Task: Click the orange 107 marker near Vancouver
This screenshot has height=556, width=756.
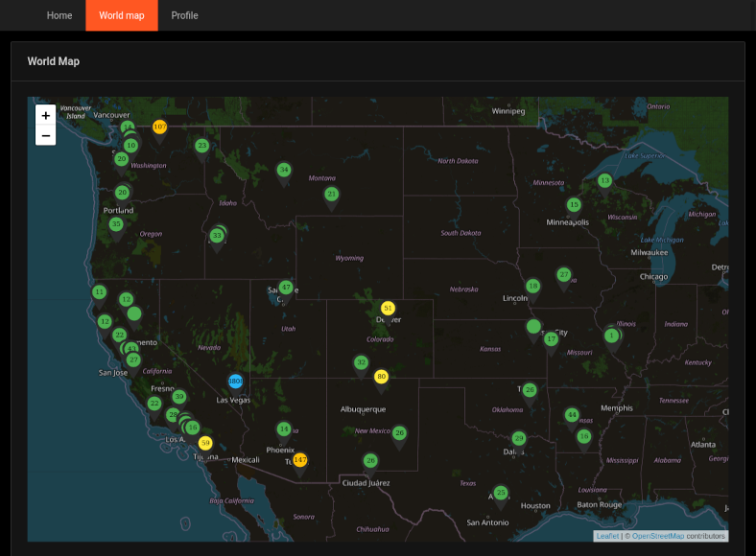Action: click(x=159, y=127)
